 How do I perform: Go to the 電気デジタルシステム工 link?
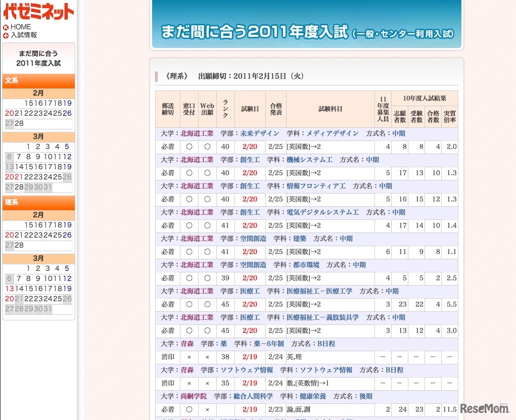322,212
